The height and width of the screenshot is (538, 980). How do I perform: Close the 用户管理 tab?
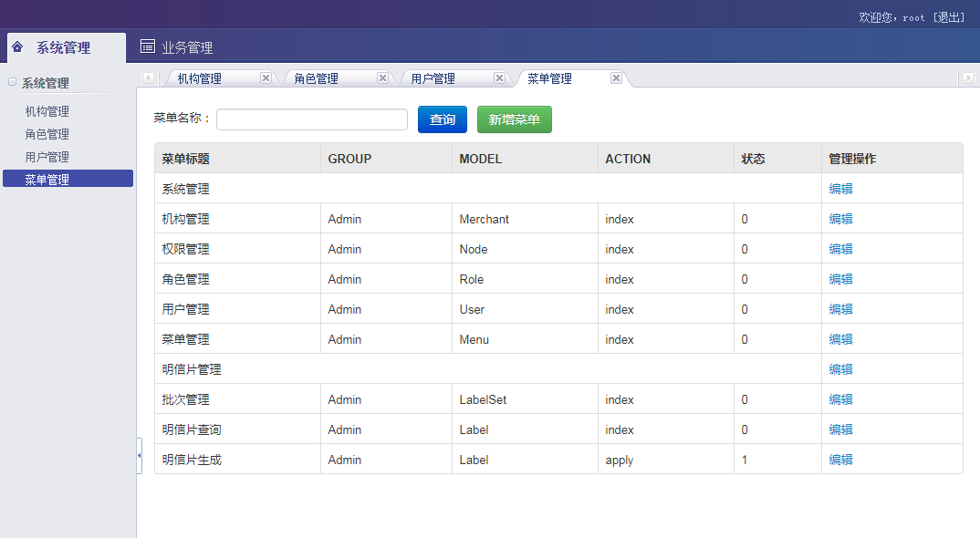pyautogui.click(x=499, y=78)
